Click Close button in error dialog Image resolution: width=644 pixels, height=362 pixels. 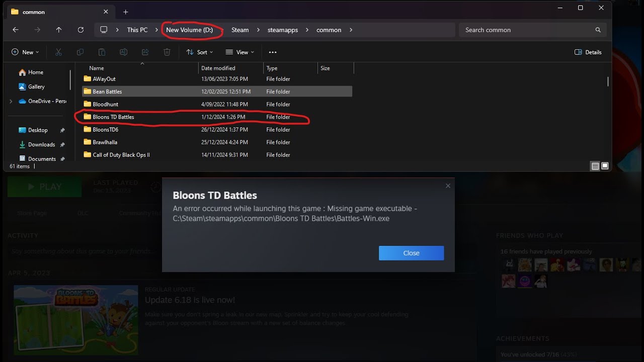tap(411, 253)
